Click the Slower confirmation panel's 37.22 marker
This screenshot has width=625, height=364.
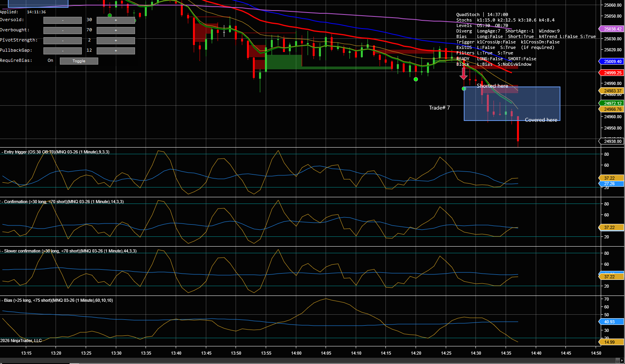click(x=612, y=277)
